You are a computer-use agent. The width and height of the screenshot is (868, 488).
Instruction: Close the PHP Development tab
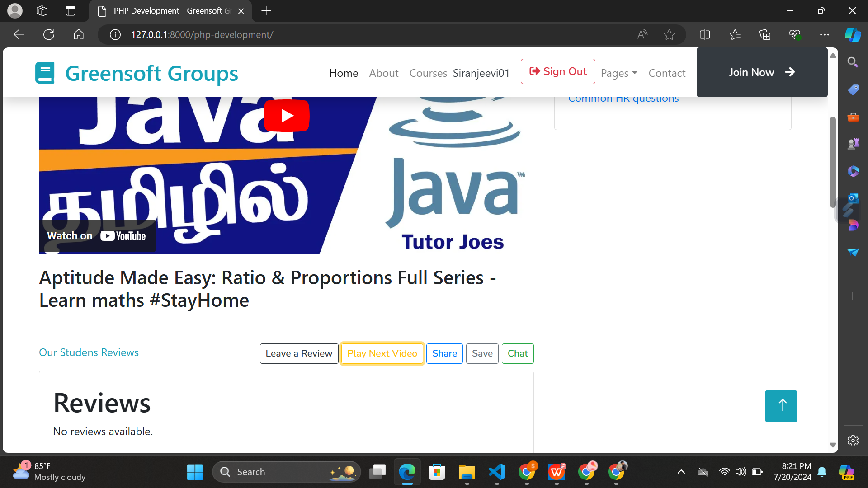point(241,11)
